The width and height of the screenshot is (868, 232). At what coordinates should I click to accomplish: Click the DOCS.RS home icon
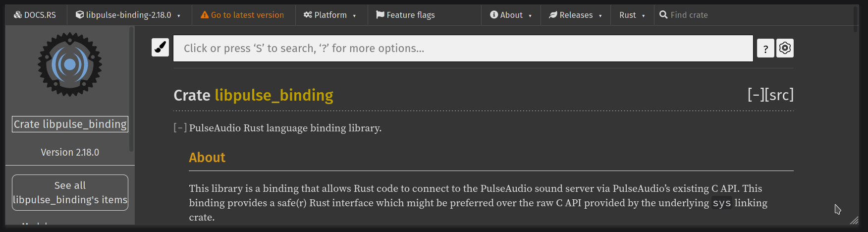(18, 15)
